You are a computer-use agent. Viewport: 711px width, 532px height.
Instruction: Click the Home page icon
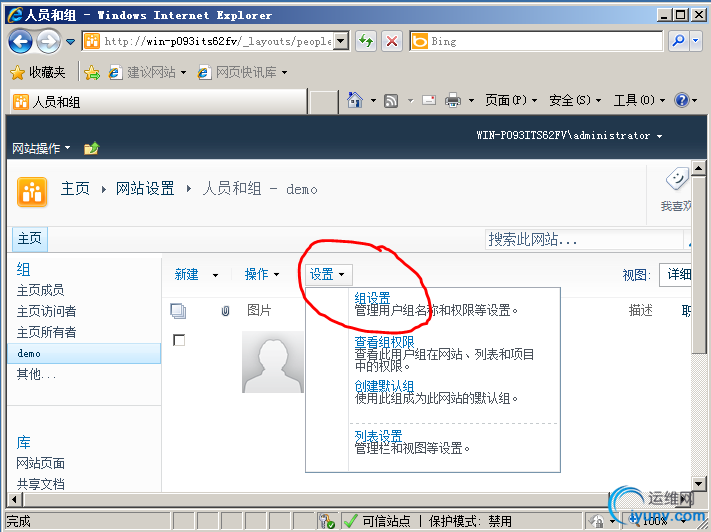(x=355, y=100)
